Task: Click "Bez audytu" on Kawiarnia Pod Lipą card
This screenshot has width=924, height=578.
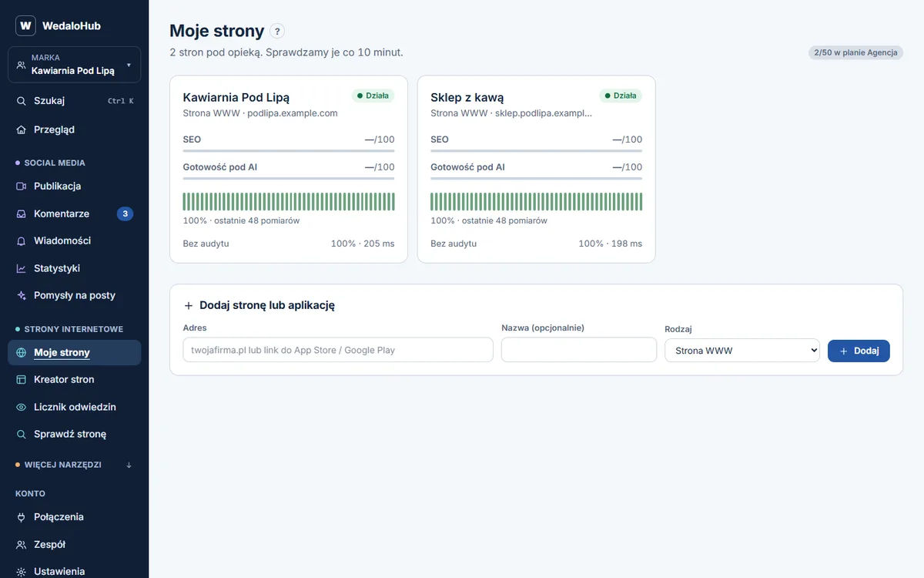Action: [x=206, y=244]
